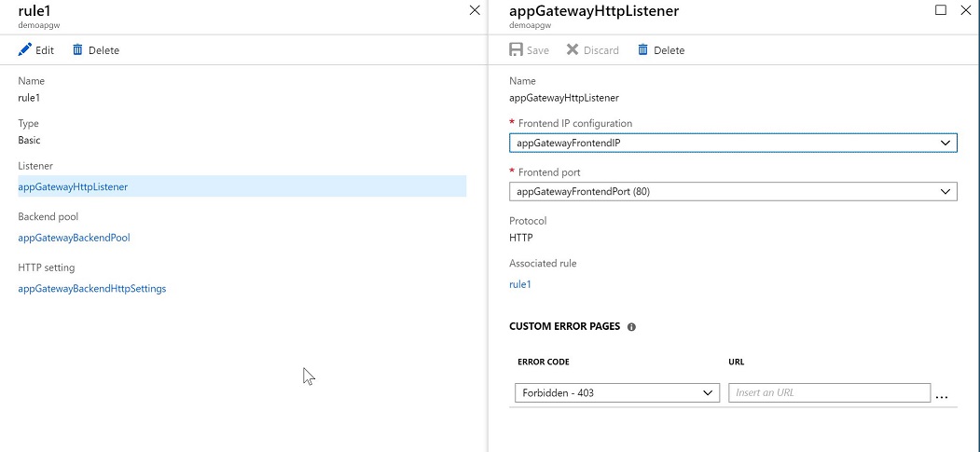Close the rule1 blade
980x452 pixels.
click(x=475, y=10)
